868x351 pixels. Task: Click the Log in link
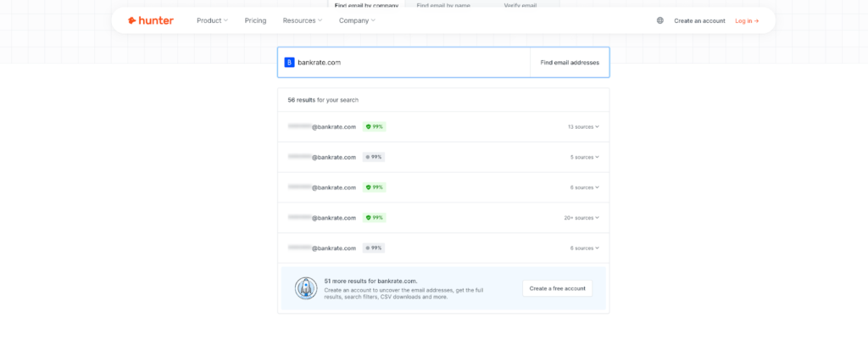coord(747,20)
